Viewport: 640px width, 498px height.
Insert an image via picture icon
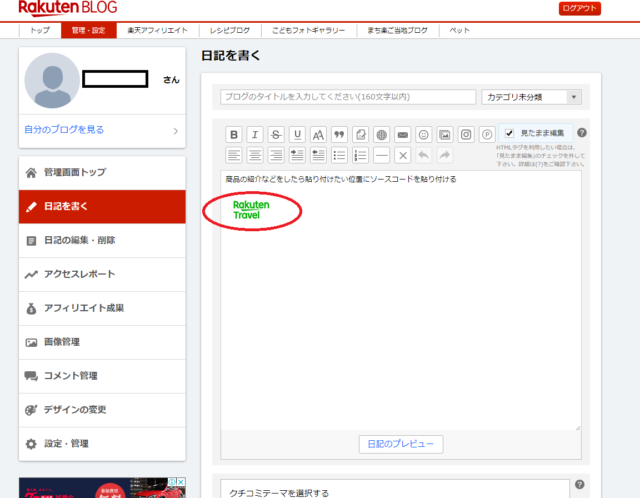coord(444,134)
